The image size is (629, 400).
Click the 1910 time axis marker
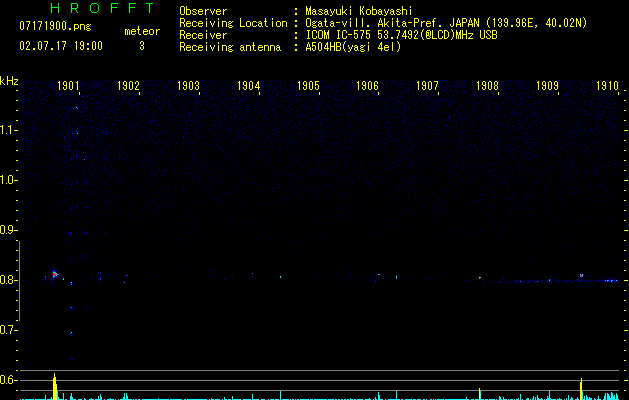pos(607,85)
